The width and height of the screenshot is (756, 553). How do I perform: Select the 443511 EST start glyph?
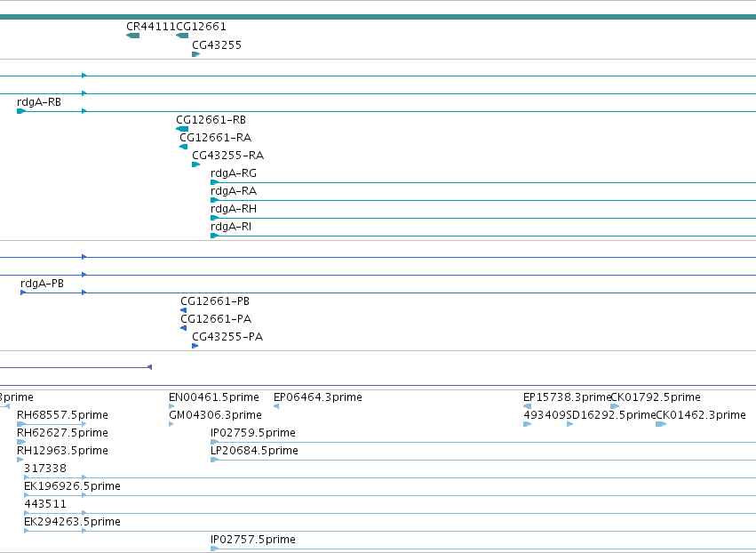point(27,513)
